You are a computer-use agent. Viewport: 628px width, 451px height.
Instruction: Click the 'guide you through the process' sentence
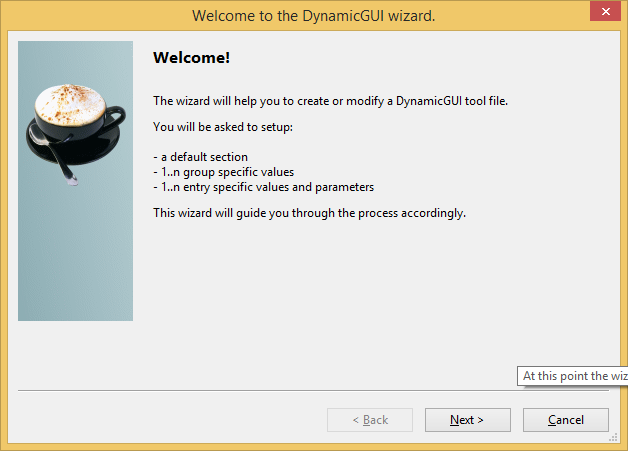point(309,213)
